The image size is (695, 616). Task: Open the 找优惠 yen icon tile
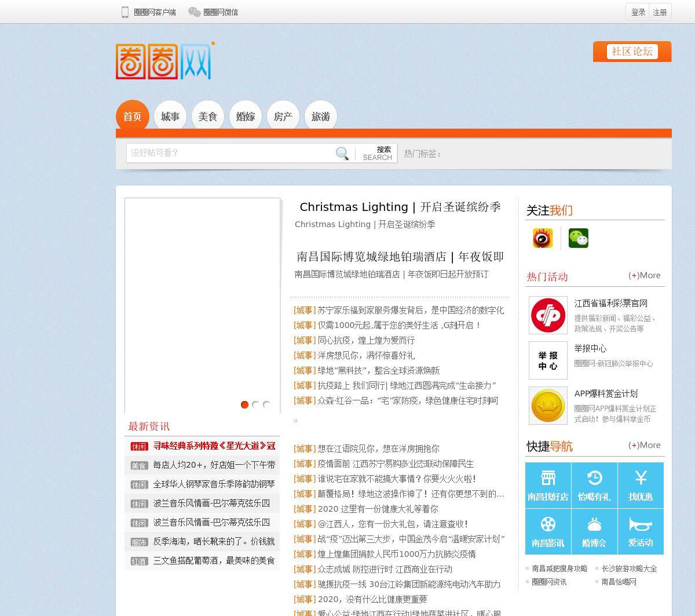(x=641, y=485)
